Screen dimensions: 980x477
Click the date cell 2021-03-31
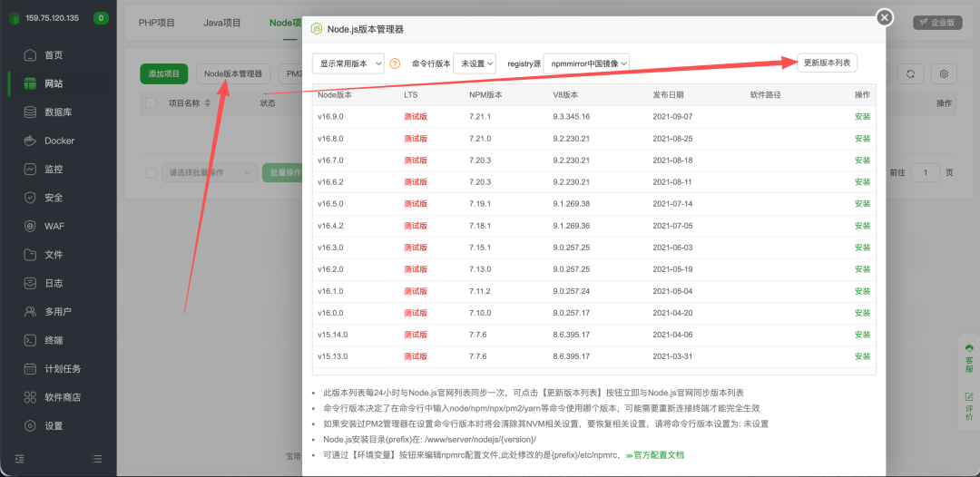[672, 356]
